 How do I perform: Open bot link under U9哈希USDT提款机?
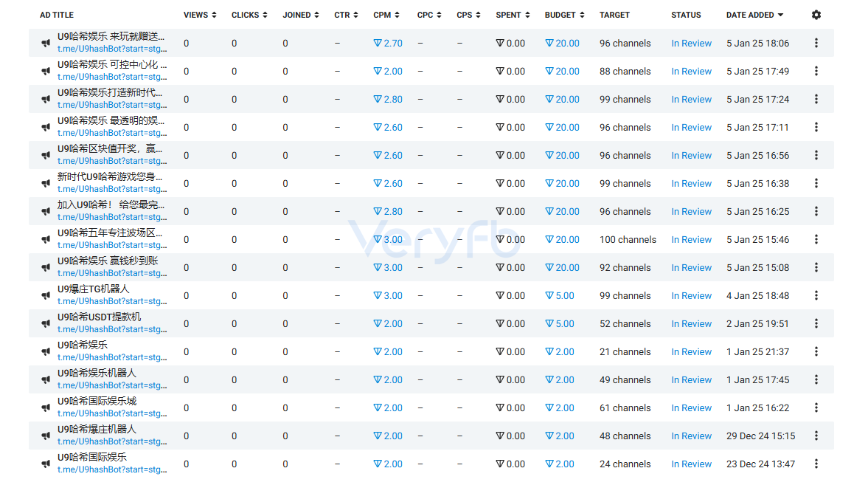(x=112, y=329)
